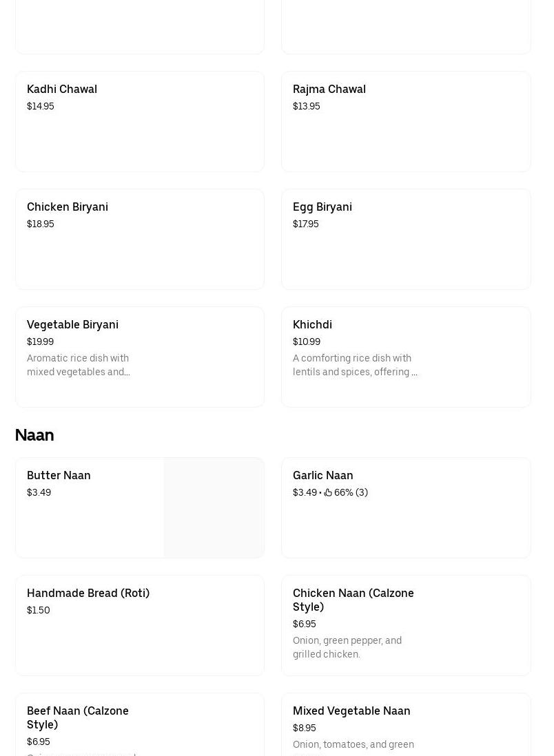Click the thumbs-up rating icon on Garlic Naan
Viewport: 554px width, 756px height.
[x=329, y=492]
